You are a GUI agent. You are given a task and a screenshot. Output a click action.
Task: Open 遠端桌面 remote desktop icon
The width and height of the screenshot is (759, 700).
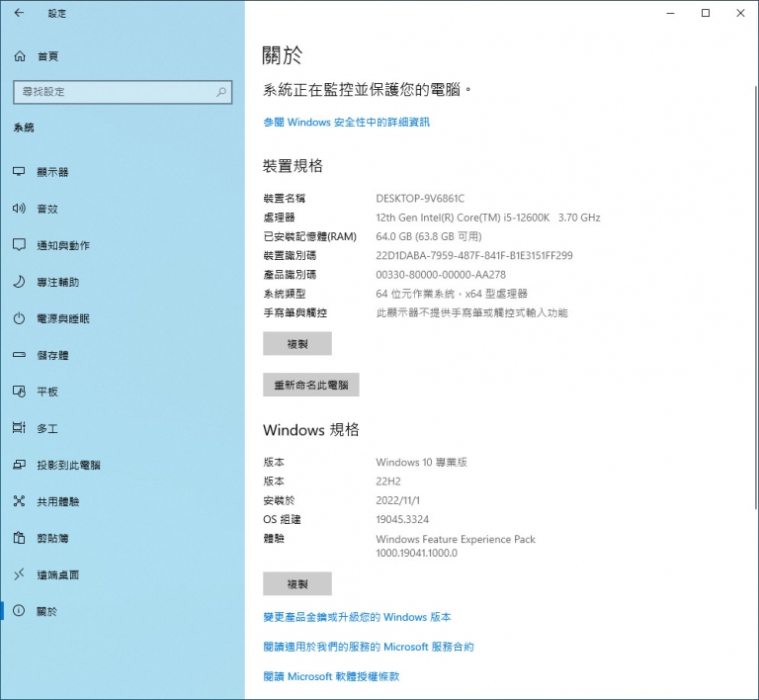[19, 574]
